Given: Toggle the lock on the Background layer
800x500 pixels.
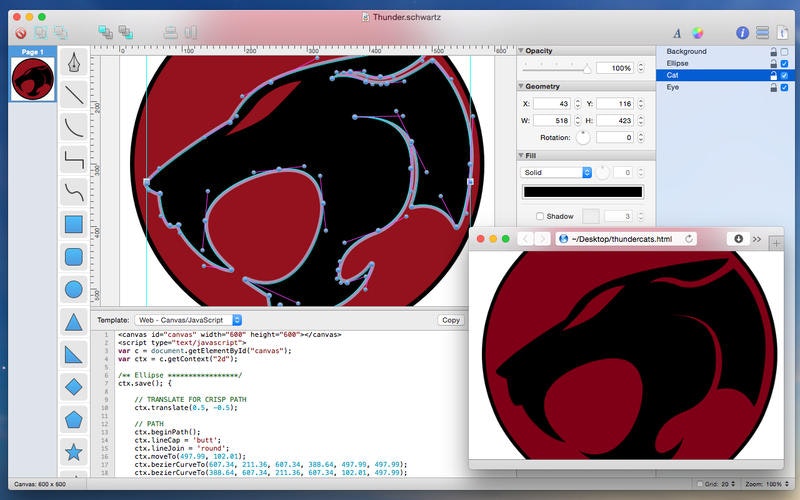Looking at the screenshot, I should coord(773,52).
